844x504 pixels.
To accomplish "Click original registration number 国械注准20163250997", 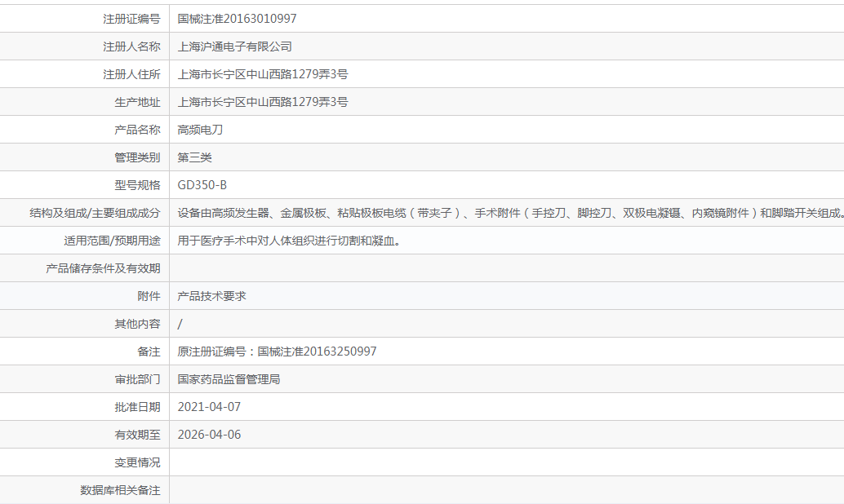I will pyautogui.click(x=278, y=351).
